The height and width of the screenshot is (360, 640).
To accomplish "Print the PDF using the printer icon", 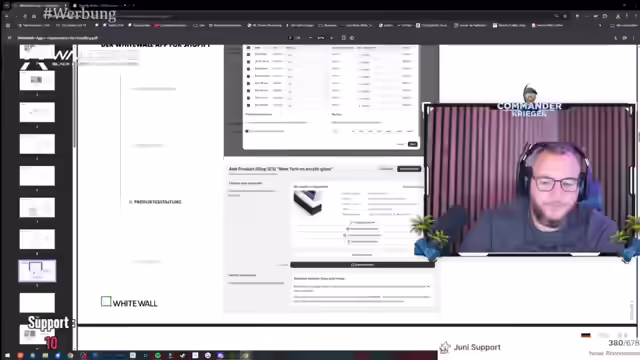I will [624, 38].
